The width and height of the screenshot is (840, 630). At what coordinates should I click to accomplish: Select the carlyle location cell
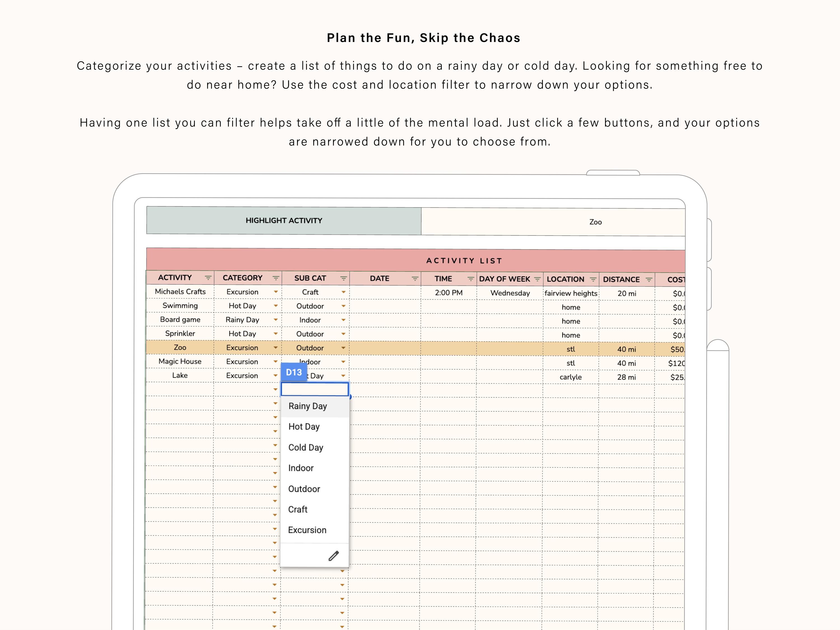coord(570,377)
